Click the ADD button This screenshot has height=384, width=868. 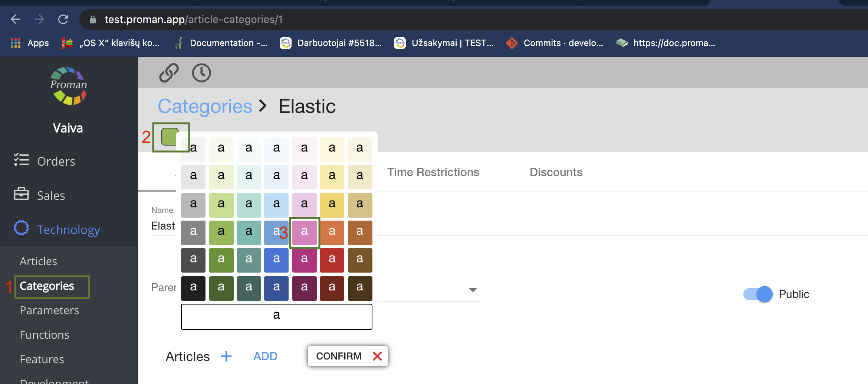(x=265, y=357)
